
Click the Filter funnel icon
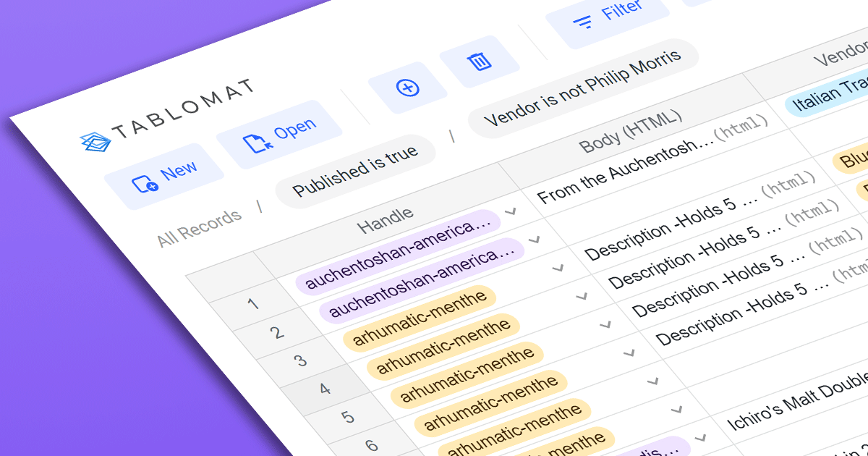[583, 20]
